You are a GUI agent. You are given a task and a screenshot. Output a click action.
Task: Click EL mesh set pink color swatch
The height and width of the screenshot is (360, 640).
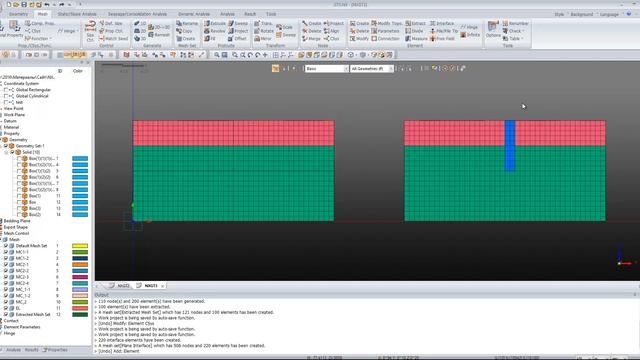(x=80, y=308)
